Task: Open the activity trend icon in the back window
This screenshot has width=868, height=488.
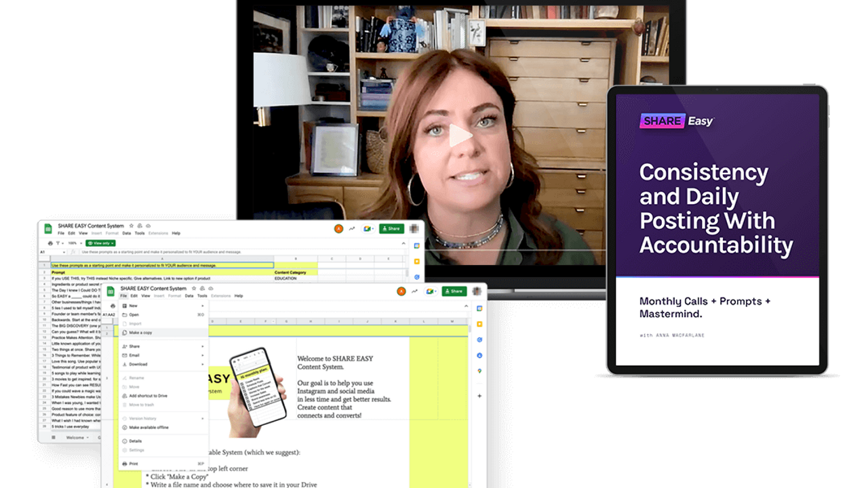Action: click(x=352, y=229)
